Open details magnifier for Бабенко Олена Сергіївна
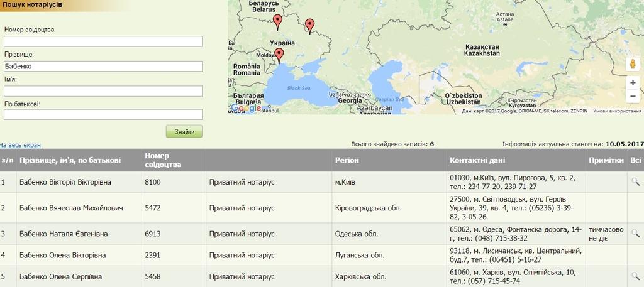The image size is (644, 287). 635,276
